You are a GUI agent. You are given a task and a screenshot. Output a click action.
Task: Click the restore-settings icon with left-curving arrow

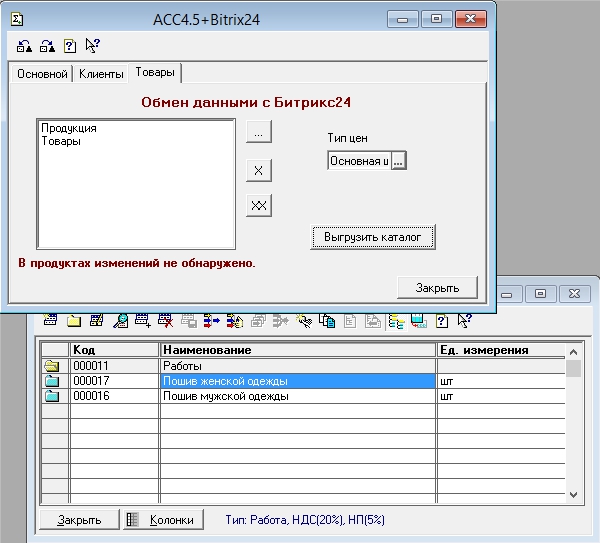click(24, 46)
